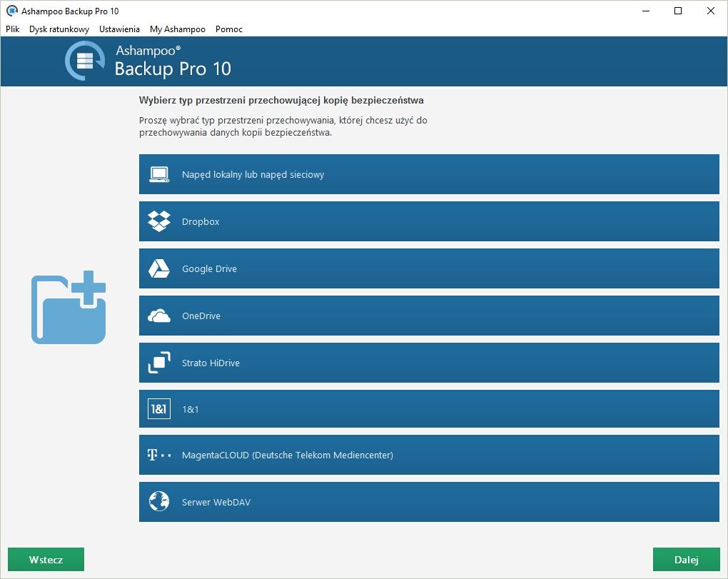The width and height of the screenshot is (728, 579).
Task: Open the Pomoc menu
Action: point(229,29)
